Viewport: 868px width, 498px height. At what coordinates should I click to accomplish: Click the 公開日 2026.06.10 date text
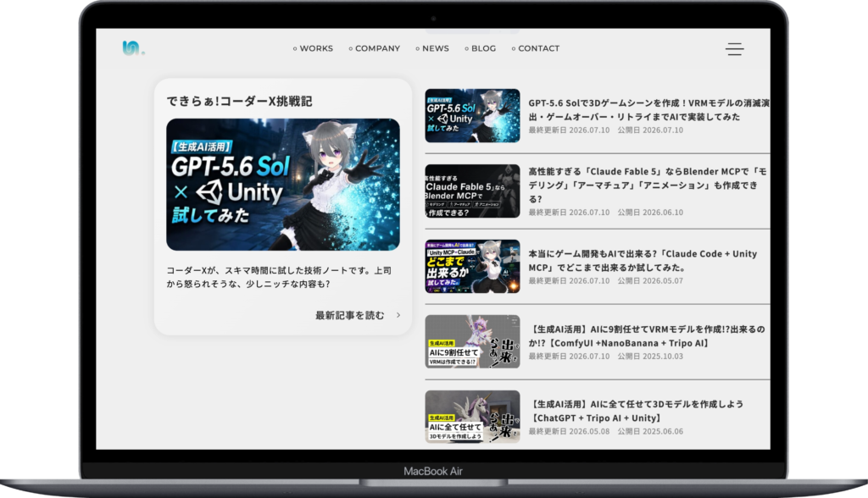(650, 213)
